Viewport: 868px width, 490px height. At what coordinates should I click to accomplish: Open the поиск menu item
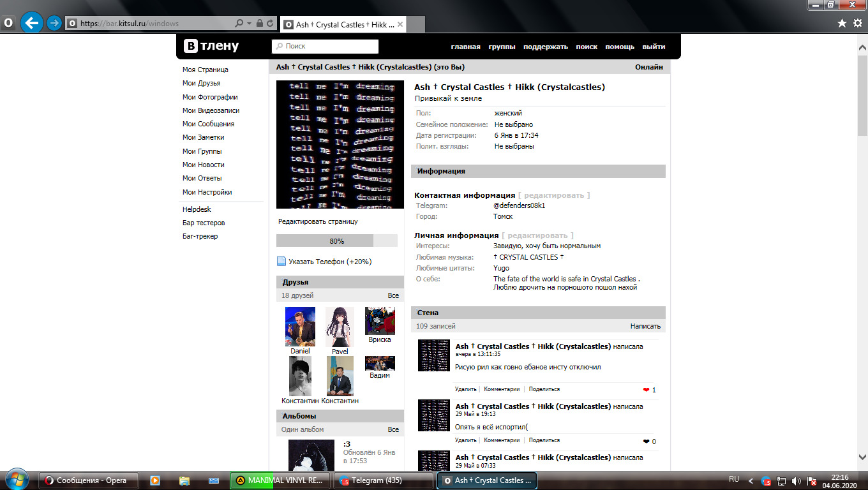click(587, 47)
